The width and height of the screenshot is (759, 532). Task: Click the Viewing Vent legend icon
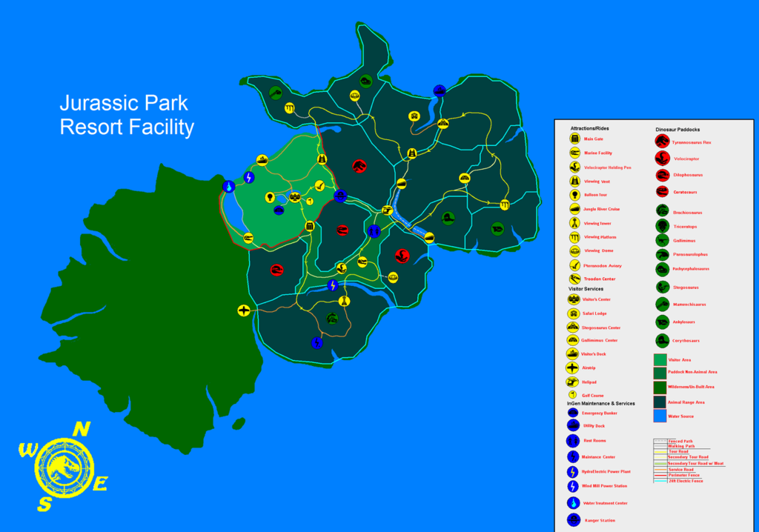click(574, 181)
